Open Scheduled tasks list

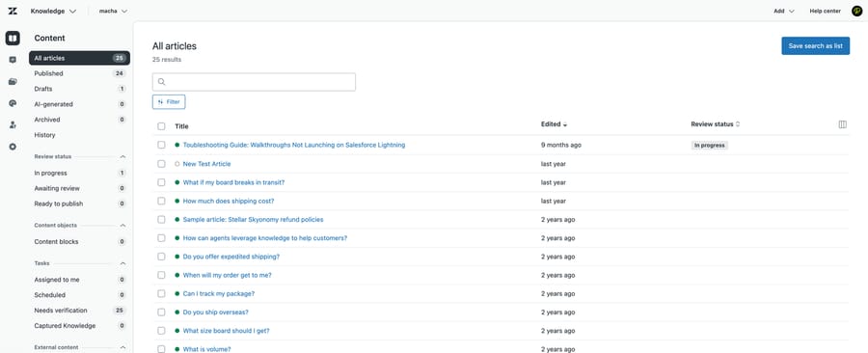click(80, 295)
